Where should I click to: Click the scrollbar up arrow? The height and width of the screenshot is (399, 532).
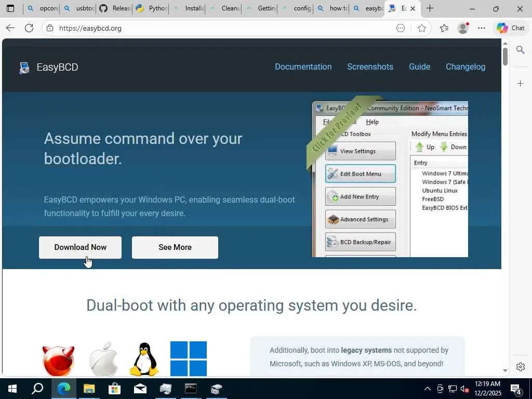[x=505, y=44]
